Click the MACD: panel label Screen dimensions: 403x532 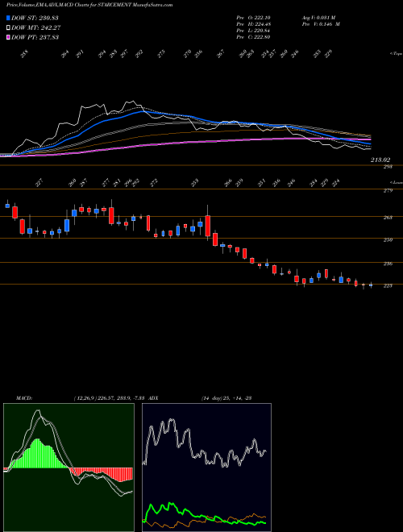coord(23,398)
